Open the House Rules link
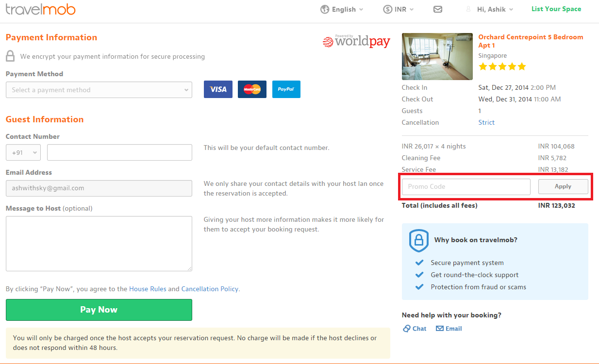The height and width of the screenshot is (364, 599). pos(148,289)
